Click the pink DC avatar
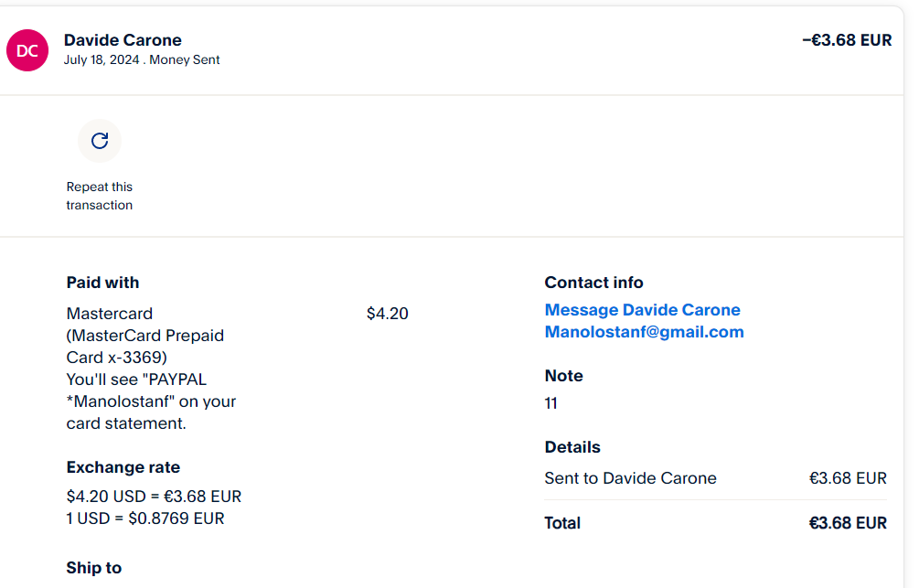Image resolution: width=919 pixels, height=588 pixels. click(27, 50)
